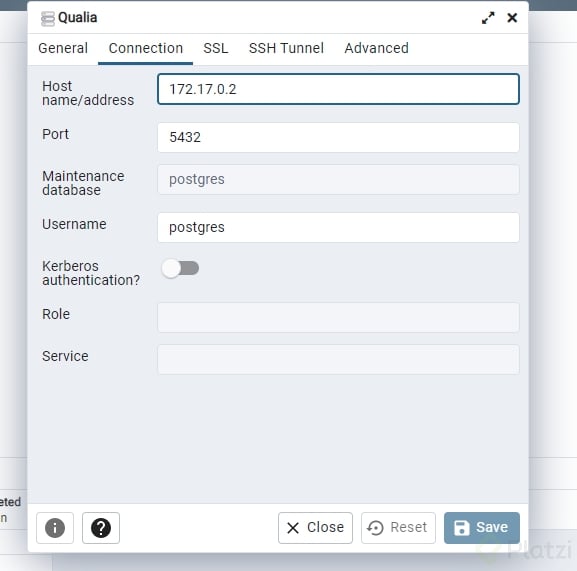Screen dimensions: 577x571
Task: Click the Reset button
Action: [x=398, y=528]
